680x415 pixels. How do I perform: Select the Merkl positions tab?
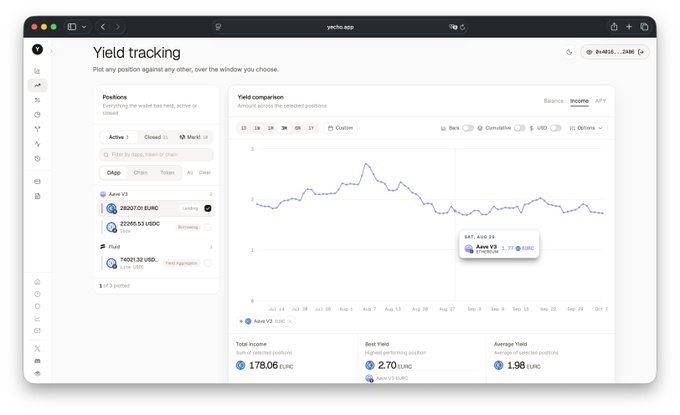click(193, 137)
